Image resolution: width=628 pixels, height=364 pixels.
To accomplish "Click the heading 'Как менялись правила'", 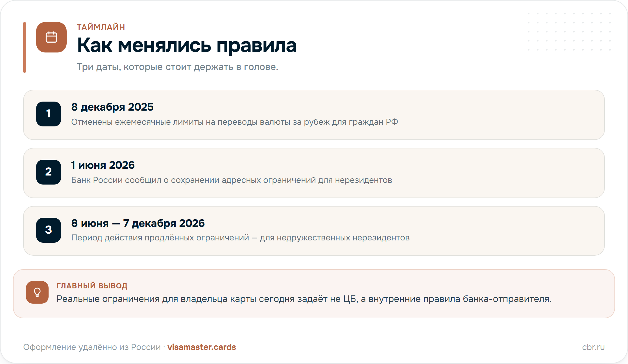I will 187,45.
